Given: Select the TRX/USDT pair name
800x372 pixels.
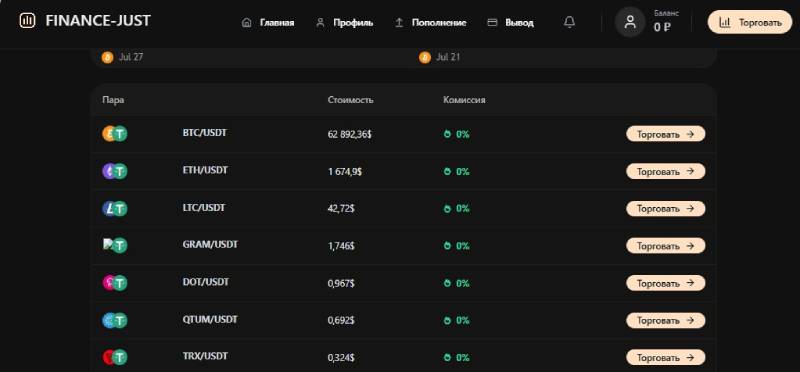Looking at the screenshot, I should (205, 356).
